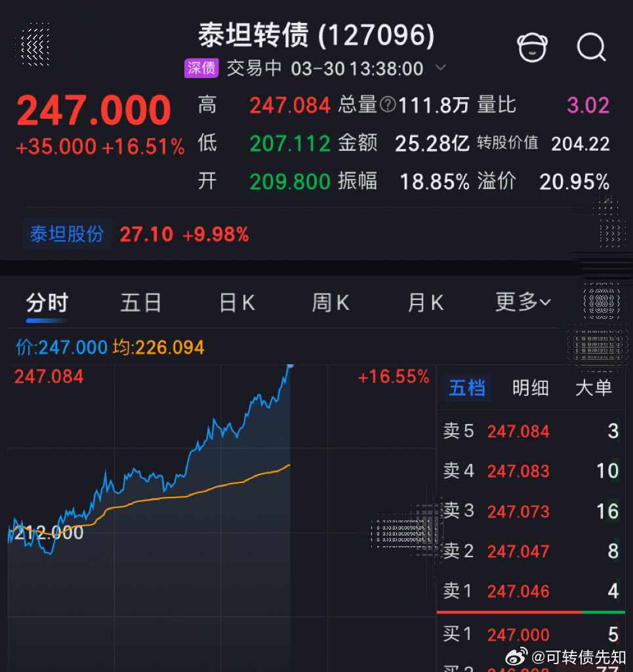Image resolution: width=633 pixels, height=672 pixels.
Task: Click the 卖4 price 247.083
Action: coord(518,471)
